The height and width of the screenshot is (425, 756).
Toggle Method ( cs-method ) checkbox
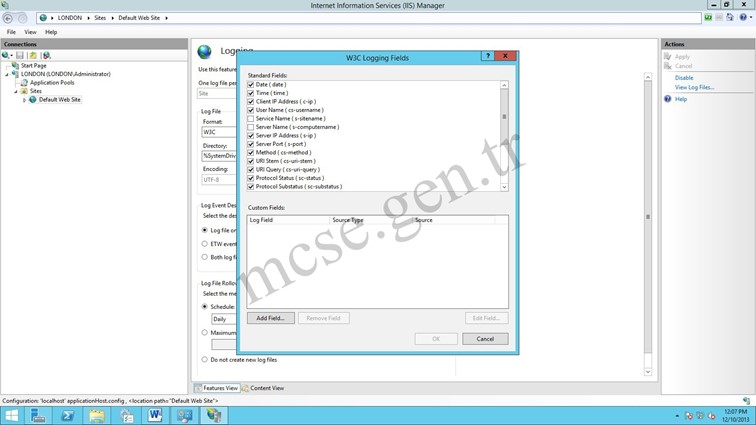pyautogui.click(x=251, y=152)
